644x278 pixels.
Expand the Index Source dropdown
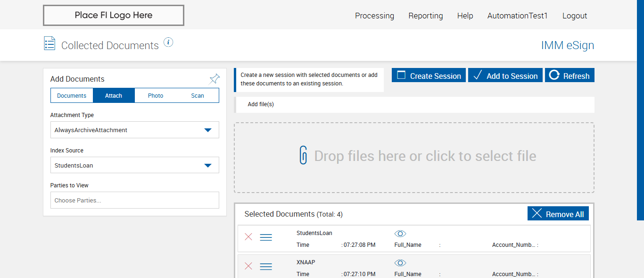coord(134,166)
